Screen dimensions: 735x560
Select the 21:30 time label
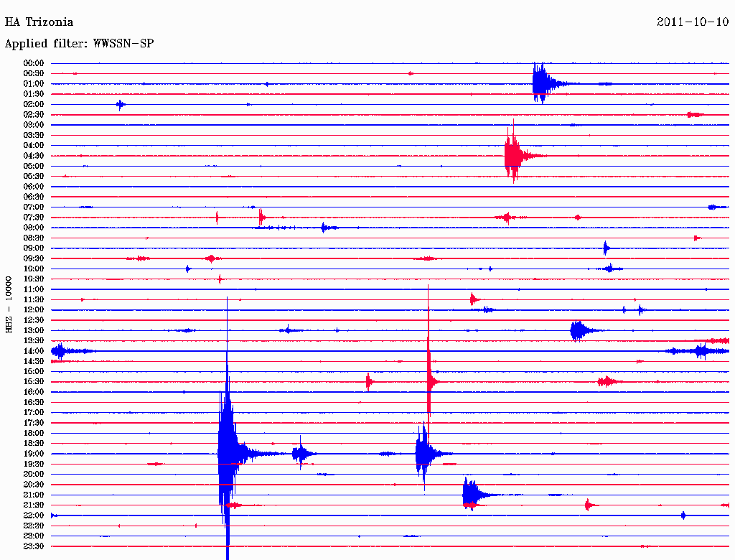[34, 505]
